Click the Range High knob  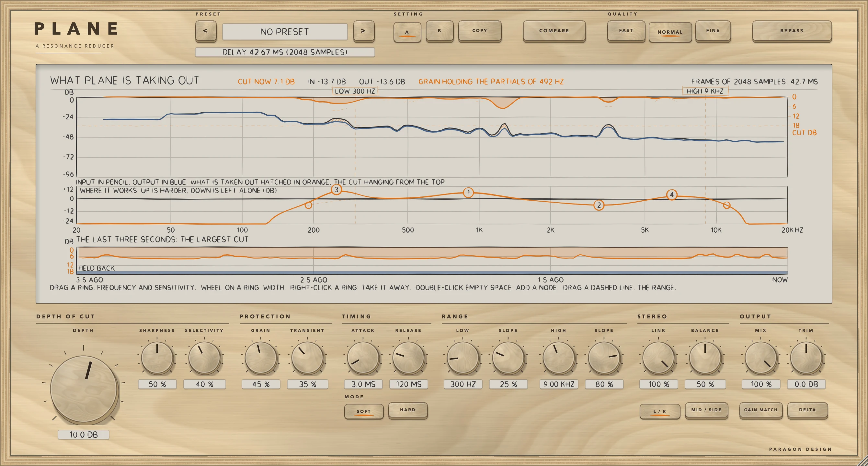click(x=559, y=358)
